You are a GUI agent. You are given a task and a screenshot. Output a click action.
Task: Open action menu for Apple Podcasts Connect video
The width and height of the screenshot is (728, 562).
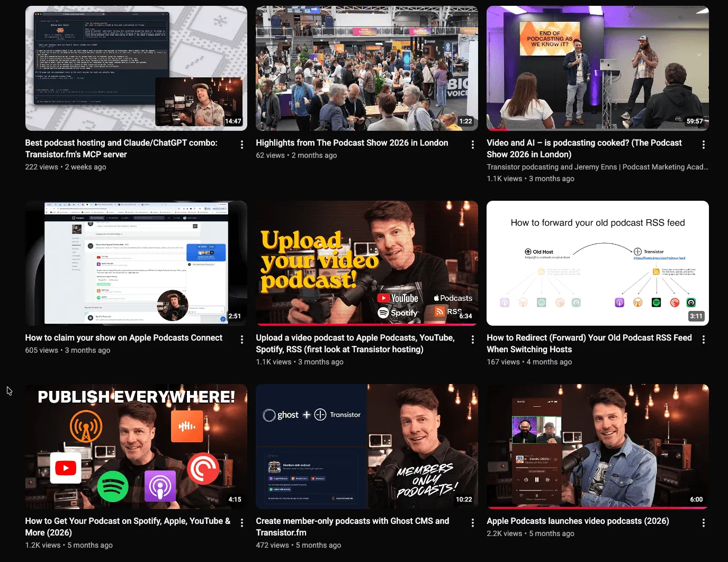coord(242,340)
